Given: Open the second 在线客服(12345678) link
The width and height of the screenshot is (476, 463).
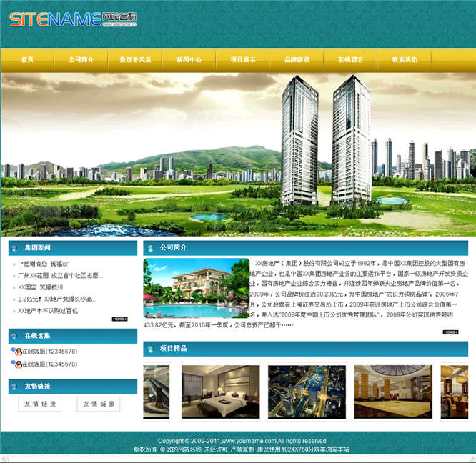Looking at the screenshot, I should point(50,364).
